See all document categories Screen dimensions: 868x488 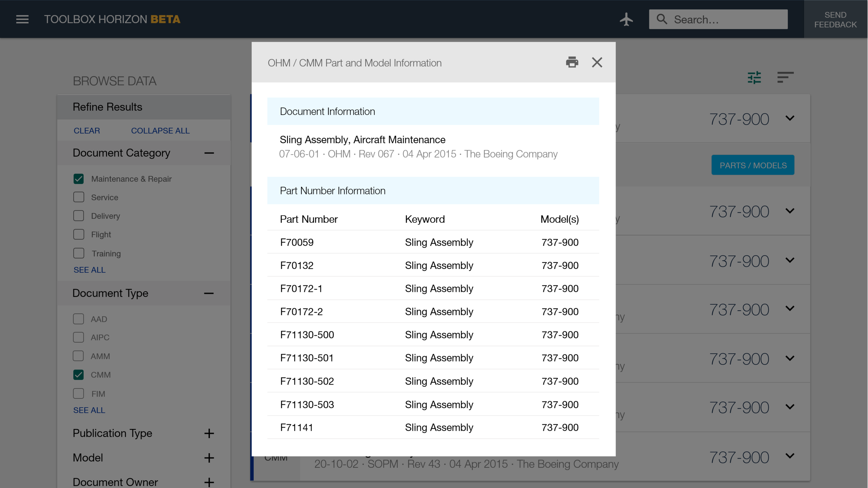pos(90,270)
